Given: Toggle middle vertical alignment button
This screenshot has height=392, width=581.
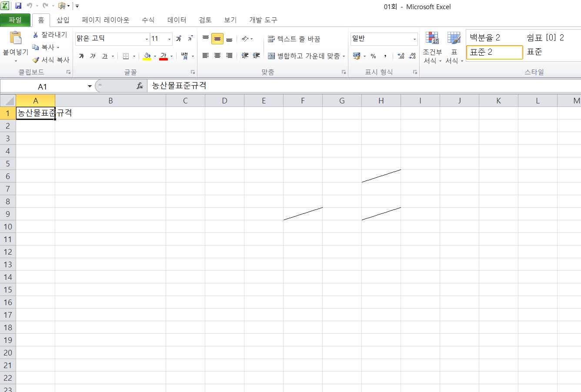Looking at the screenshot, I should 217,39.
